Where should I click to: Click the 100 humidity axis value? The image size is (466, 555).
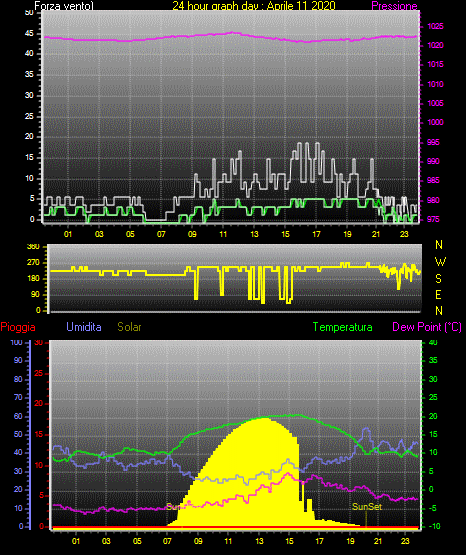pos(17,342)
